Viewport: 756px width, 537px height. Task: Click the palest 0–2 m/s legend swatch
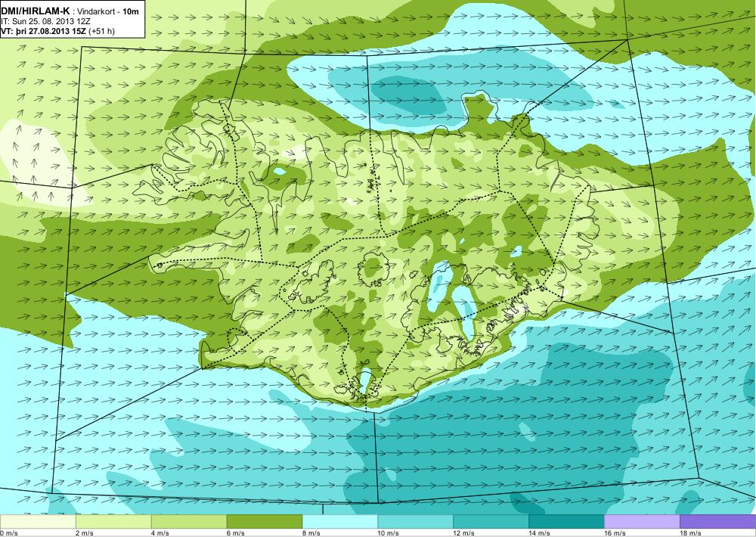tap(38, 522)
